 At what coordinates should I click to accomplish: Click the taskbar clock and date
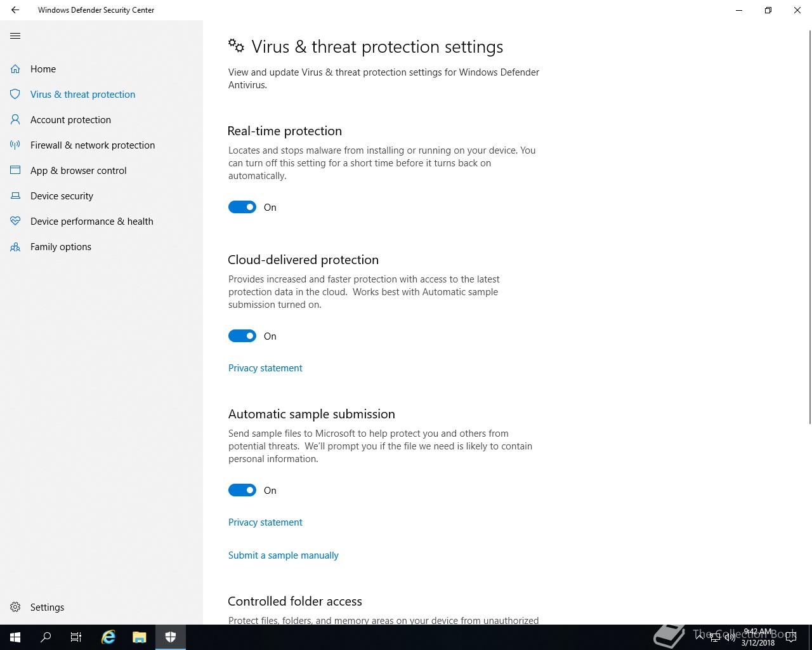point(758,637)
